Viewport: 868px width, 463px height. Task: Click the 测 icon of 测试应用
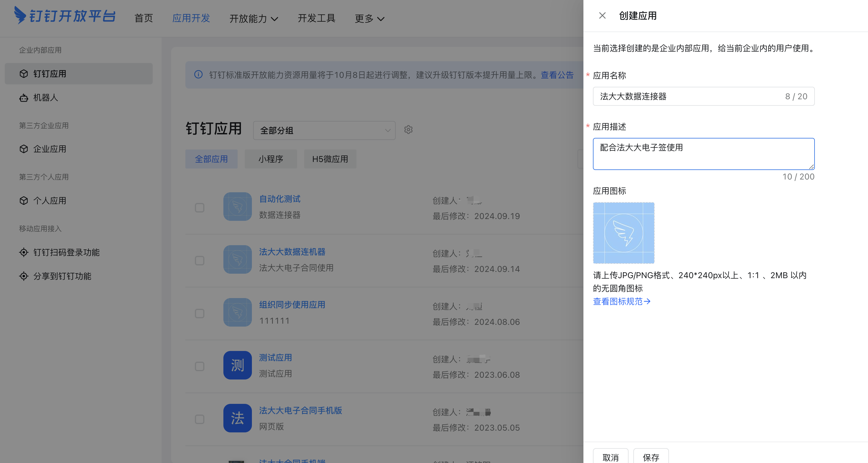238,365
